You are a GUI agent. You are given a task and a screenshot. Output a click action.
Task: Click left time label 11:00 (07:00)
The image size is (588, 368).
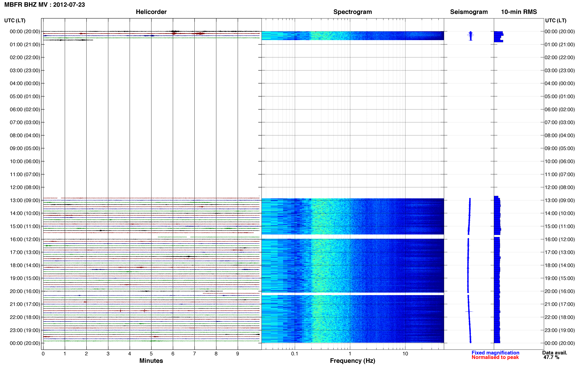(x=25, y=174)
